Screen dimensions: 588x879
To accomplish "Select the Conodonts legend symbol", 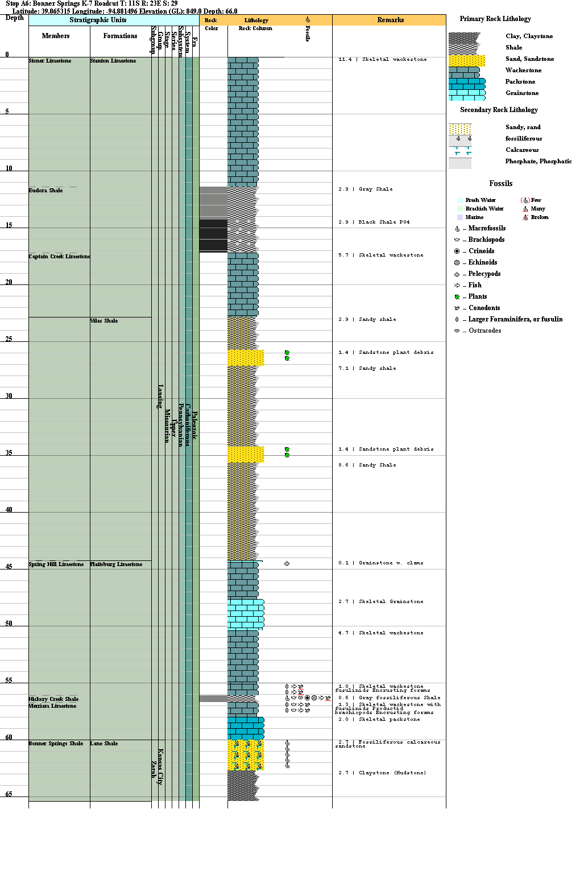I will [x=457, y=308].
